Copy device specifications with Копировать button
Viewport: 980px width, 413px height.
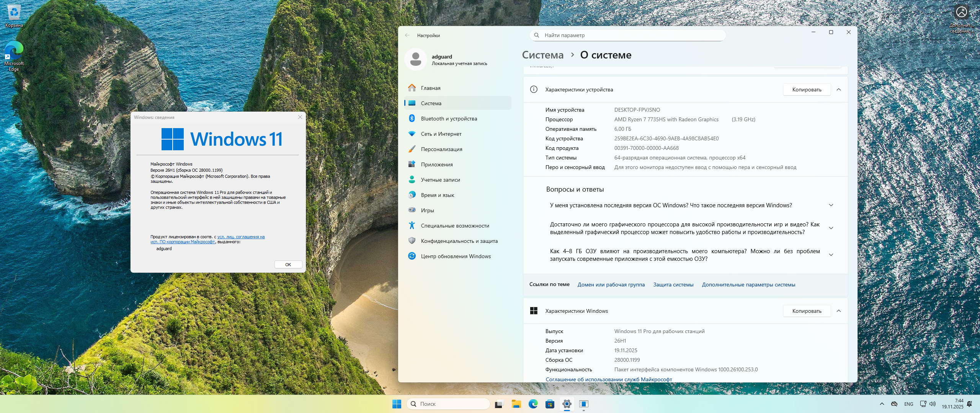pos(807,89)
